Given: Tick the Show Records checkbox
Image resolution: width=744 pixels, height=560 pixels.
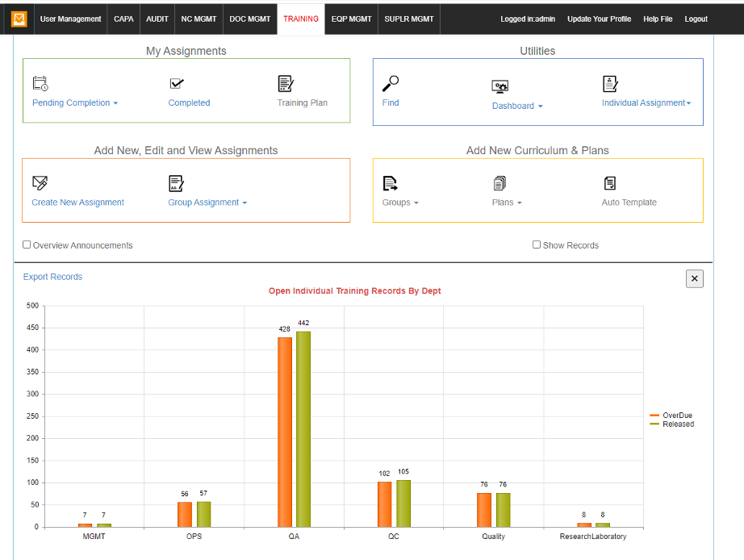Looking at the screenshot, I should pyautogui.click(x=537, y=244).
